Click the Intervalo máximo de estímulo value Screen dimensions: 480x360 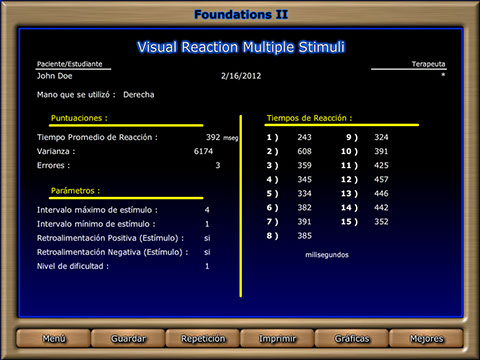coord(207,210)
